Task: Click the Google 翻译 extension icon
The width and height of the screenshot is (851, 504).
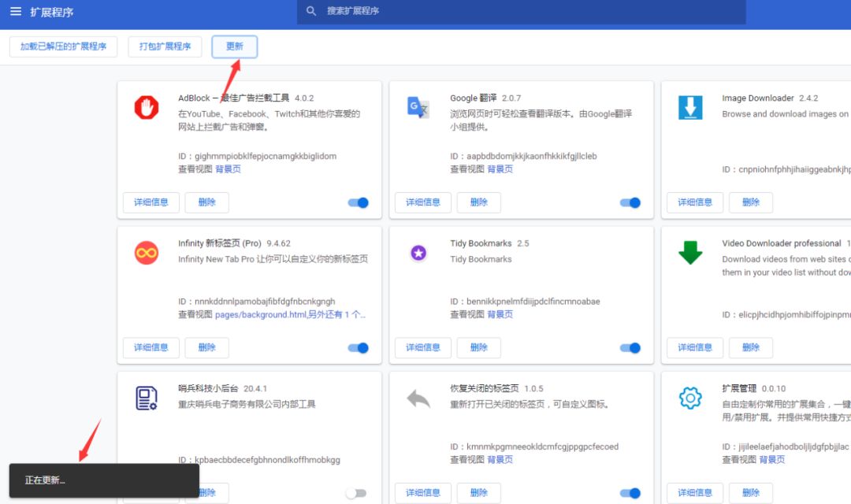Action: coord(418,107)
